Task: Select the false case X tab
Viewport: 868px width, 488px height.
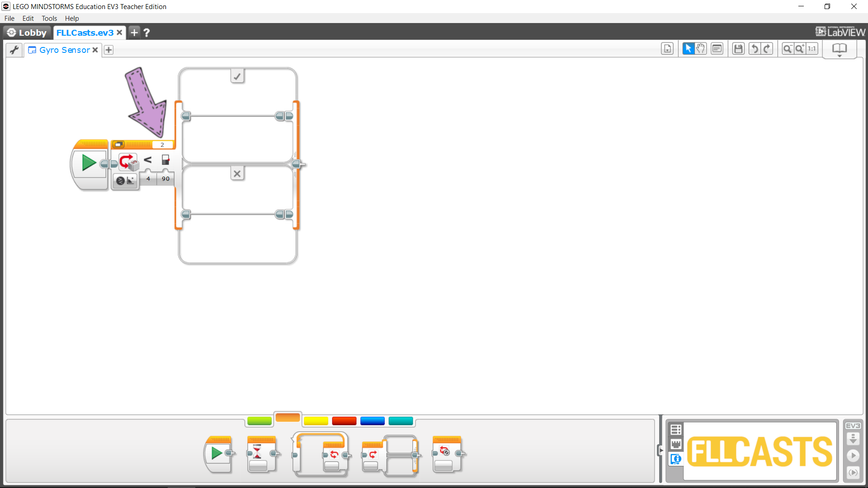Action: [x=237, y=174]
